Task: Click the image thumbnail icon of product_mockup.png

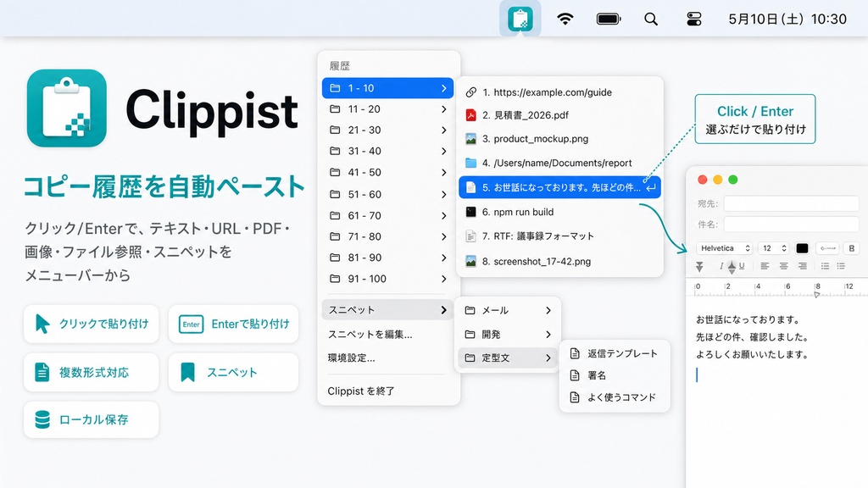Action: click(x=470, y=139)
